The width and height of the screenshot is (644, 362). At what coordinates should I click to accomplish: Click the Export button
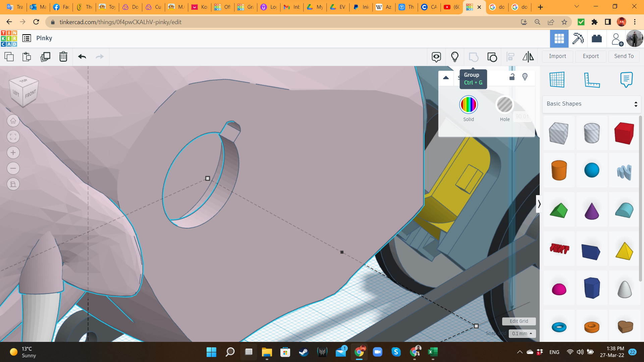click(591, 56)
